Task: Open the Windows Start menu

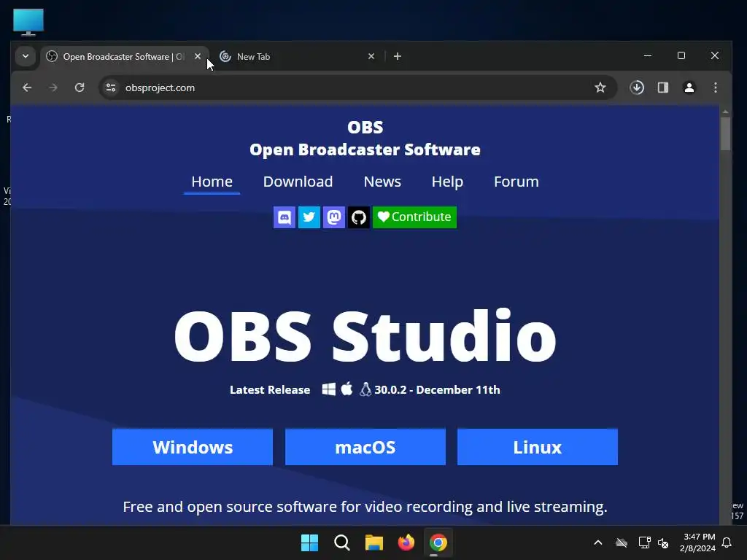Action: (309, 542)
